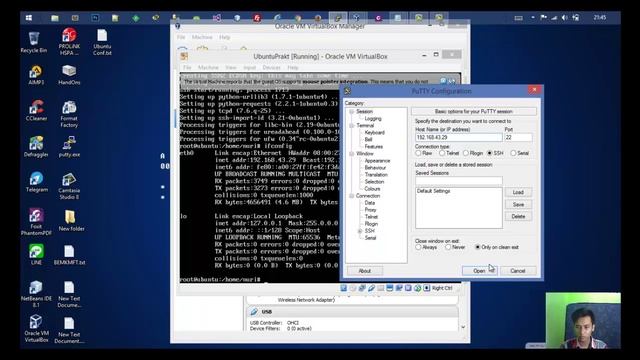This screenshot has width=640, height=360.
Task: Show hidden system tray icons arrow
Action: (x=533, y=18)
